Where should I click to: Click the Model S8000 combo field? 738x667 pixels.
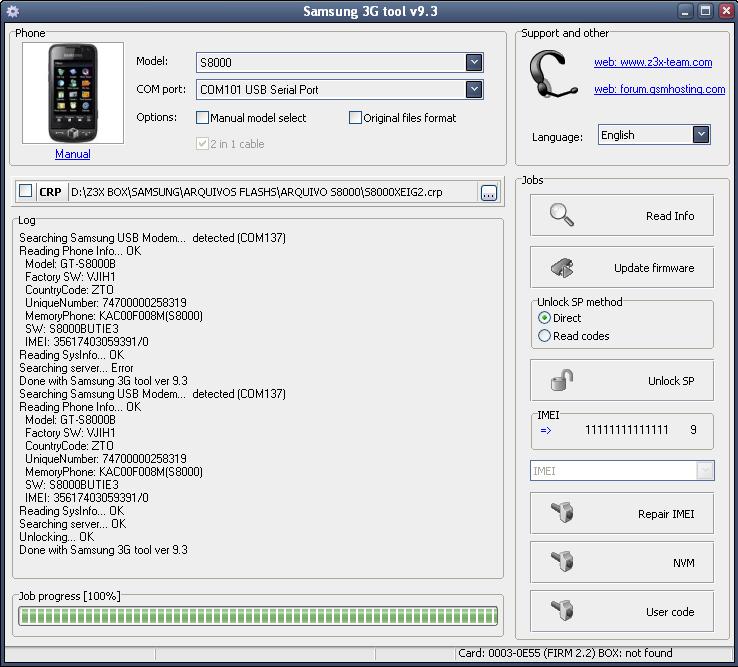[339, 62]
